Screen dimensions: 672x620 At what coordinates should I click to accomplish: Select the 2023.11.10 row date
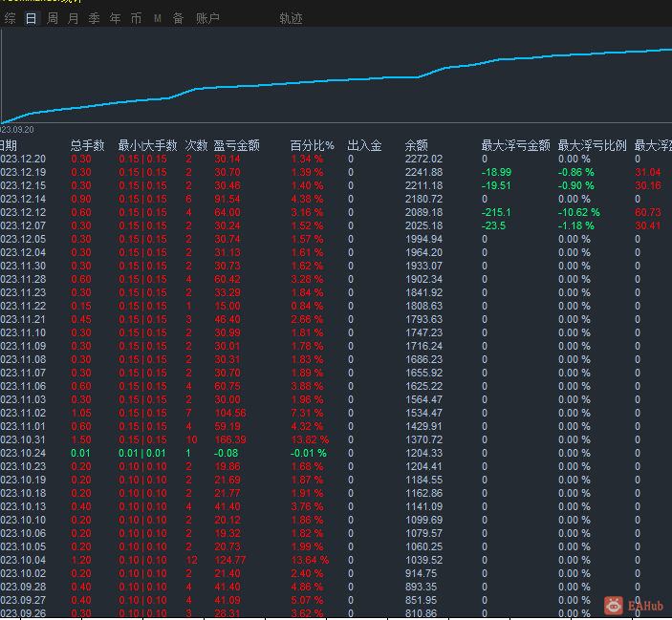point(23,332)
